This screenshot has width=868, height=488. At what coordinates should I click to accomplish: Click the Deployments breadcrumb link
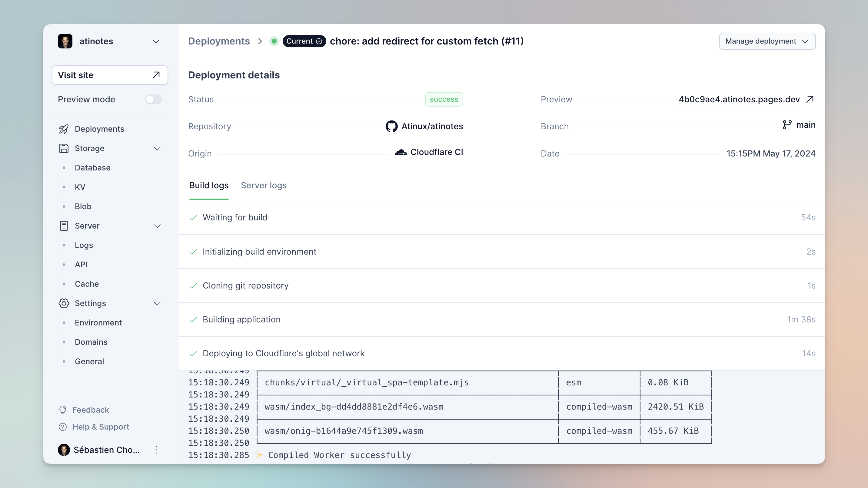219,41
